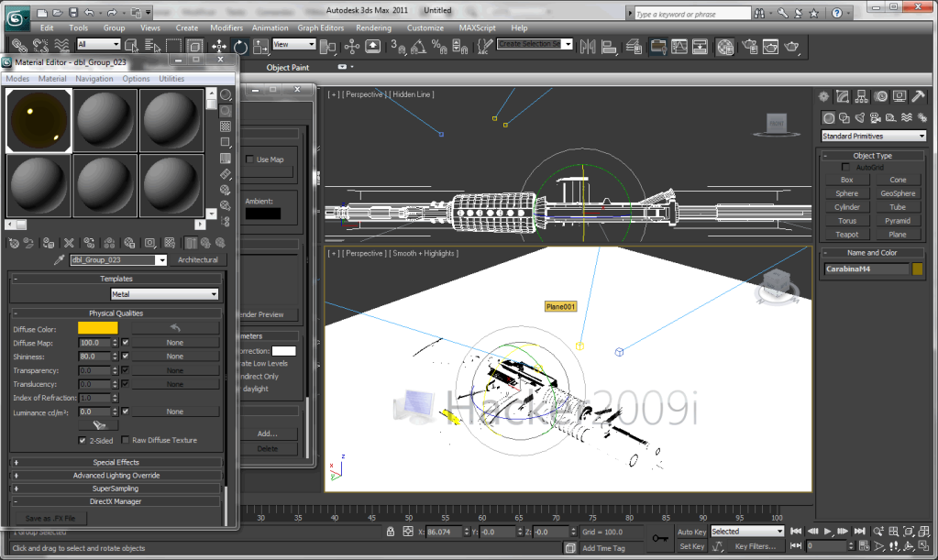Open the Modifiers menu
The image size is (938, 560).
pos(226,28)
